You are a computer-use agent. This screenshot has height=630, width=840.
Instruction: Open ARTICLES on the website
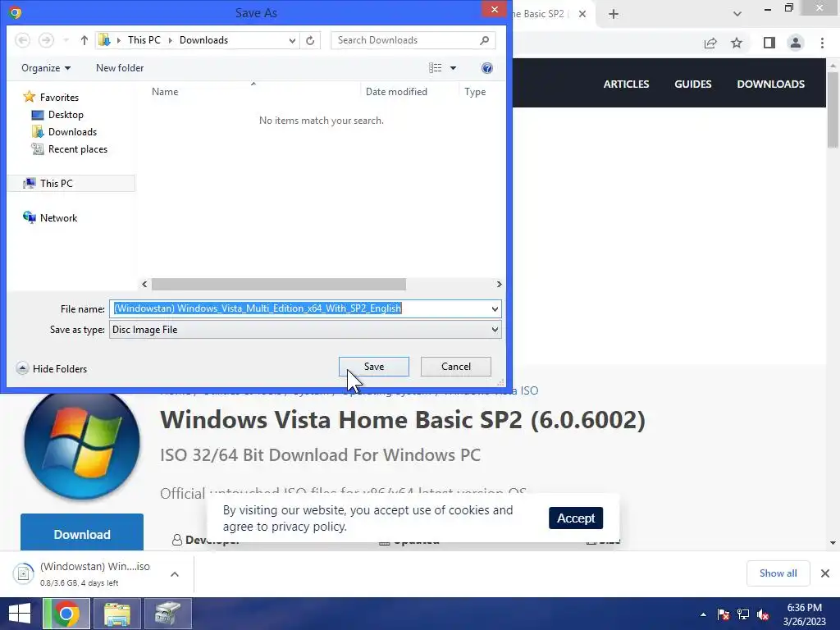626,84
